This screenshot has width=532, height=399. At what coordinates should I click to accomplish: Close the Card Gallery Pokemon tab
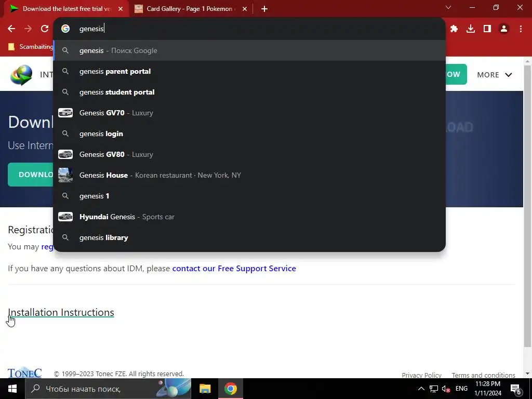(245, 9)
